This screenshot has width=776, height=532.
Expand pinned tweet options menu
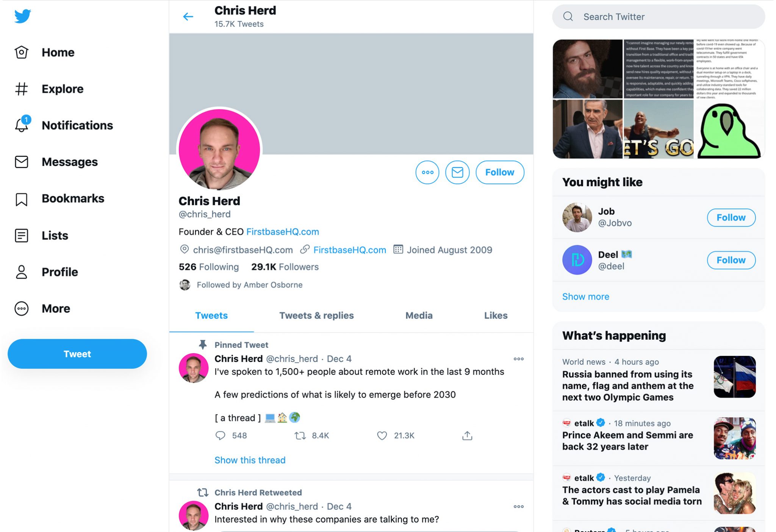coord(518,359)
